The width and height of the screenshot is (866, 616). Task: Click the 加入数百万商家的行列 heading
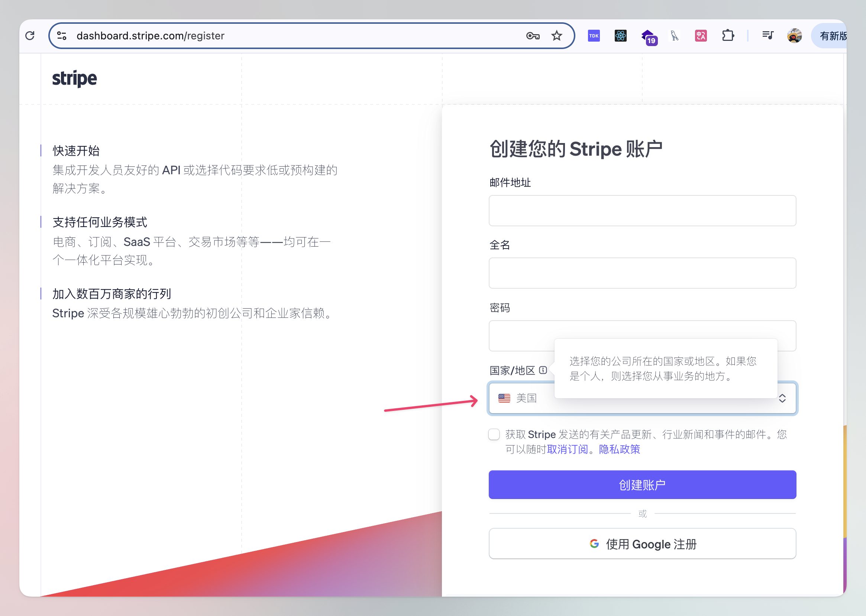pyautogui.click(x=112, y=294)
